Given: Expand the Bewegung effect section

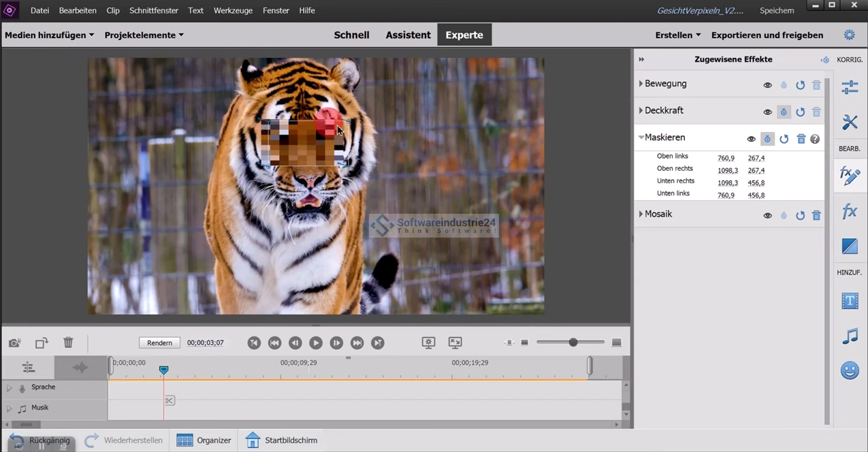Looking at the screenshot, I should point(641,84).
